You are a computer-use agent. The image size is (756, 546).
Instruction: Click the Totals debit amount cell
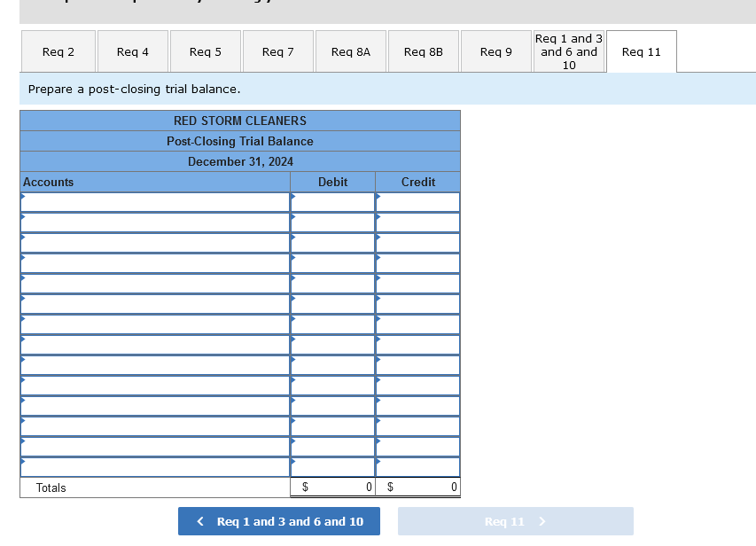(x=332, y=487)
